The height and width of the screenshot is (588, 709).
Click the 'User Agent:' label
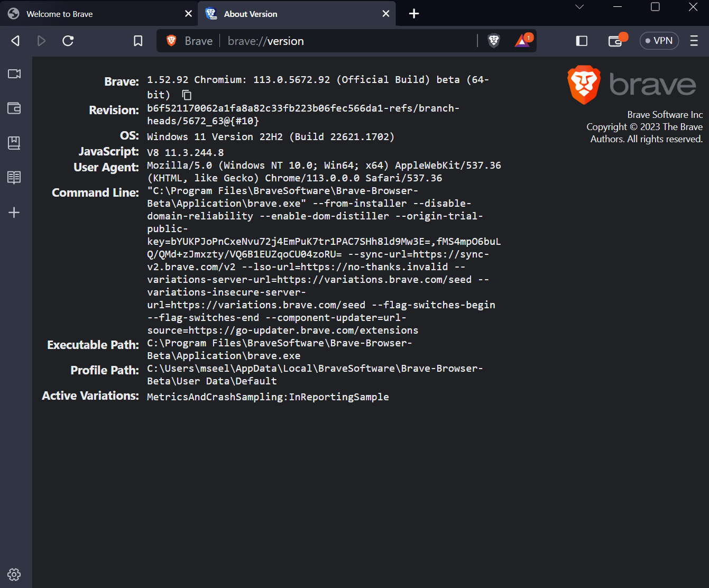click(x=106, y=167)
